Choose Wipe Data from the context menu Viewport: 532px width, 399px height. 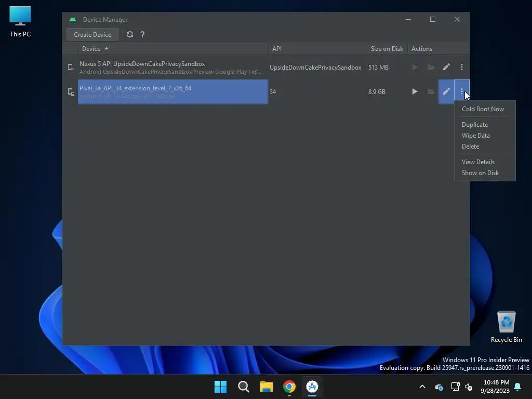(x=485, y=136)
